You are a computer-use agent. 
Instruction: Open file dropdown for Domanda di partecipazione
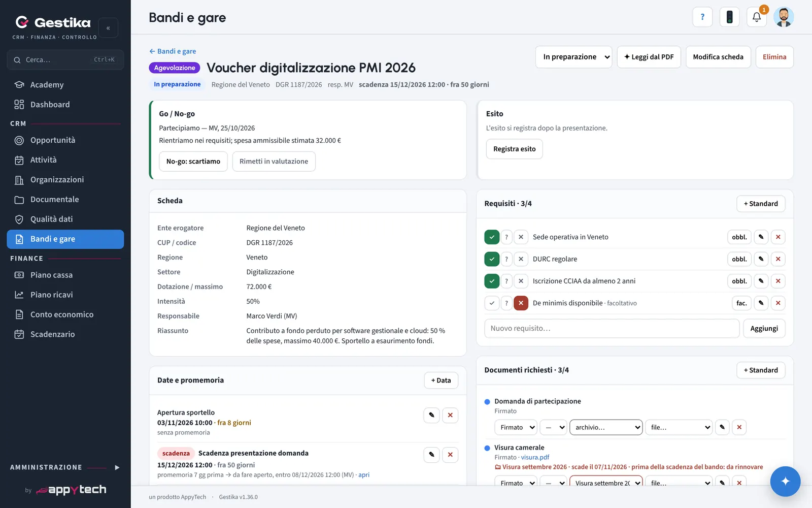[x=679, y=427]
